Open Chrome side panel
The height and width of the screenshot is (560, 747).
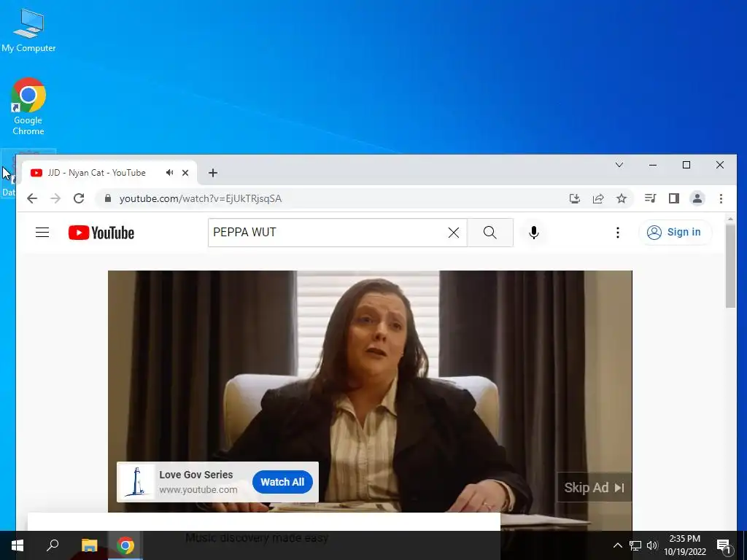[673, 198]
